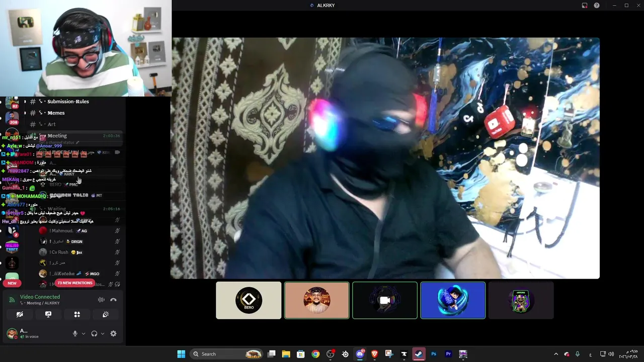Show hidden system tray icons
644x362 pixels.
coord(556,354)
